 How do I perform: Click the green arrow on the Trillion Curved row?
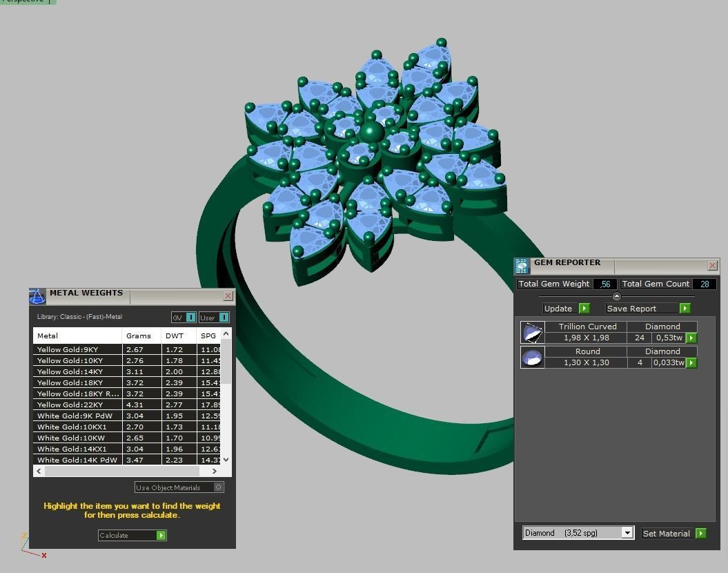pos(691,338)
